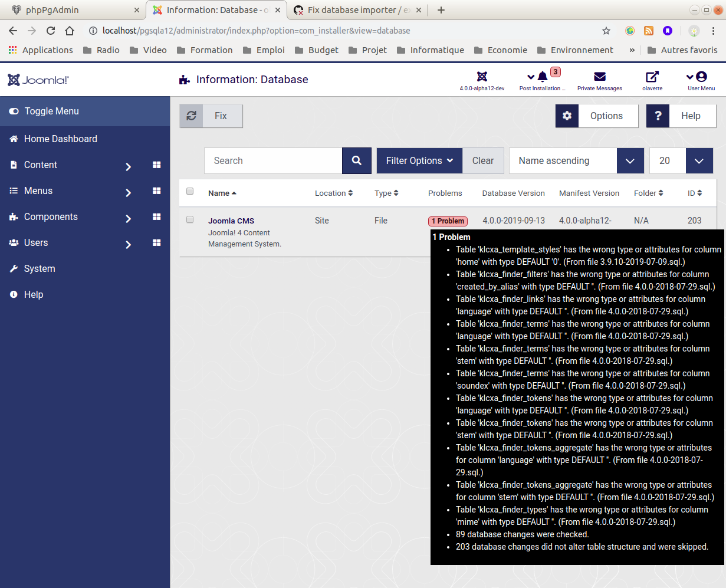Go to browser home page
The height and width of the screenshot is (588, 726).
click(70, 31)
